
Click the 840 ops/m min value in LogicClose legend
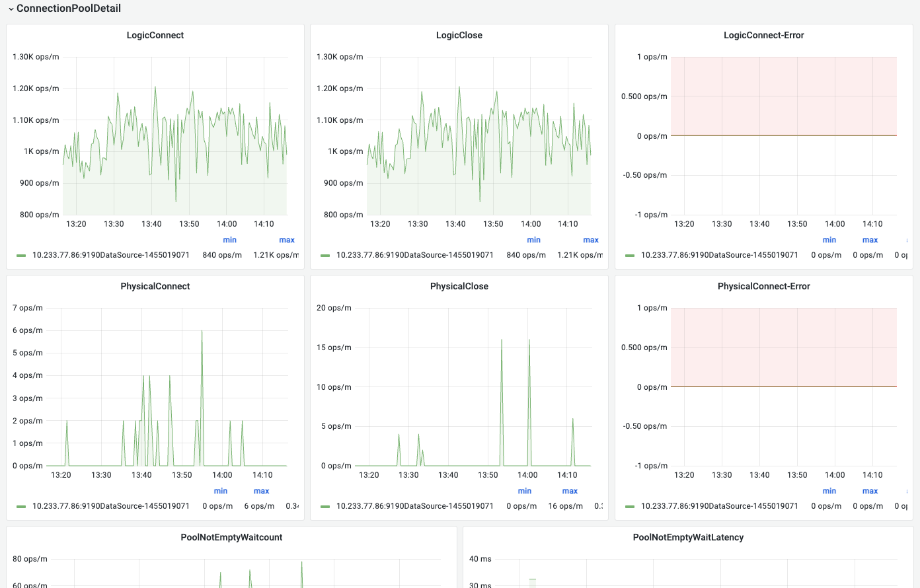526,255
